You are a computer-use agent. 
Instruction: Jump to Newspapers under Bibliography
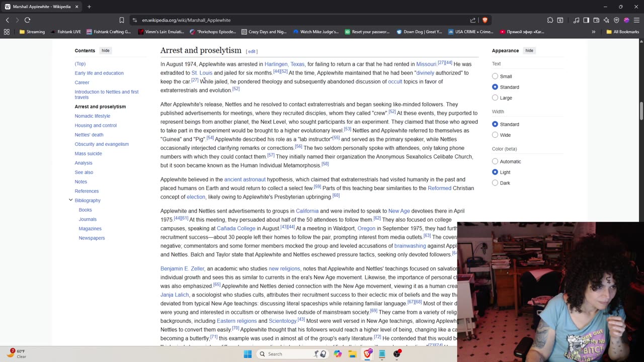coord(92,238)
